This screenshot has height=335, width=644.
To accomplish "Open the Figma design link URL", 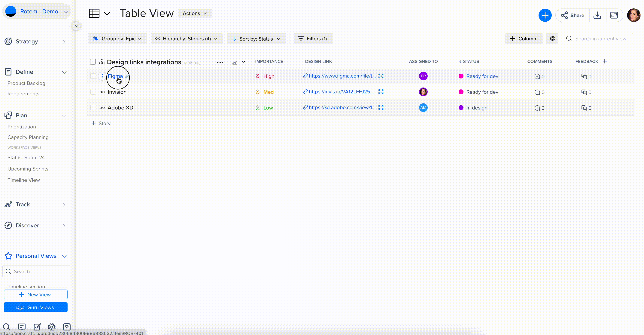I will pos(341,76).
